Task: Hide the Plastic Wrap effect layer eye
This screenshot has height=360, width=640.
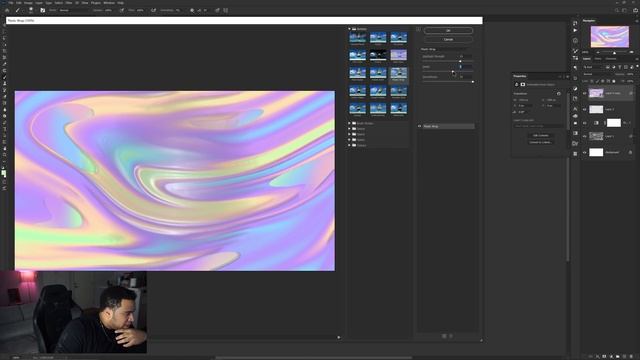Action: (420, 126)
